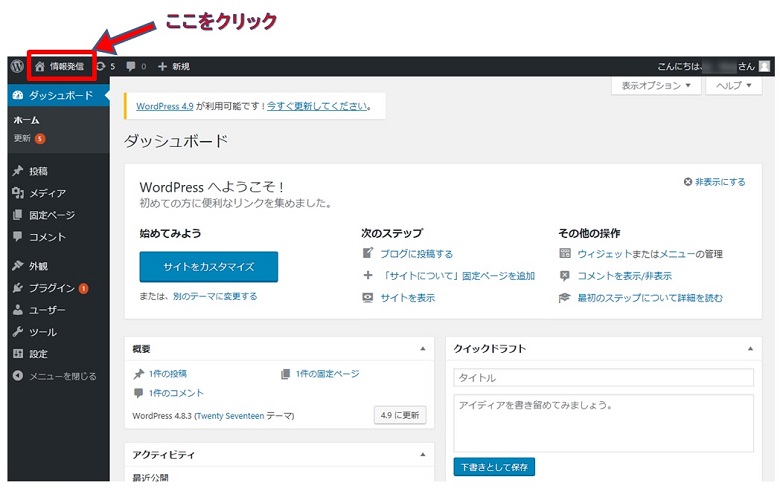Open 1件の投稿 link
This screenshot has height=494, width=780.
[168, 374]
